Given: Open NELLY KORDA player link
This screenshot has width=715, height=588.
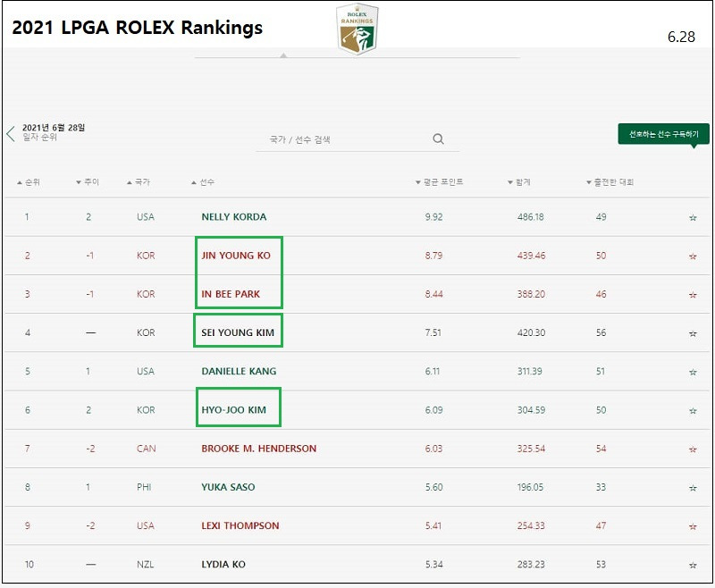Looking at the screenshot, I should (x=234, y=217).
